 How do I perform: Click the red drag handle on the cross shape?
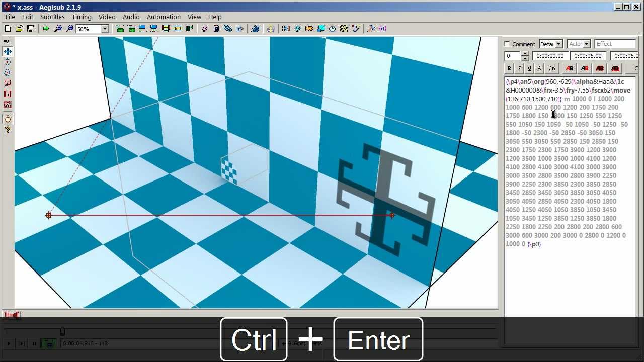pyautogui.click(x=392, y=215)
